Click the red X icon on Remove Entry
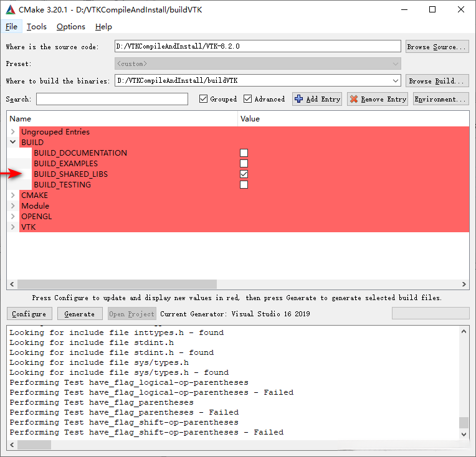 coord(354,99)
